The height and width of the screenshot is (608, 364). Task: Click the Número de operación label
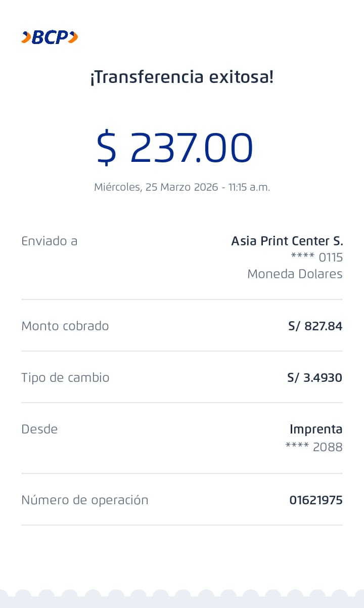pos(84,500)
